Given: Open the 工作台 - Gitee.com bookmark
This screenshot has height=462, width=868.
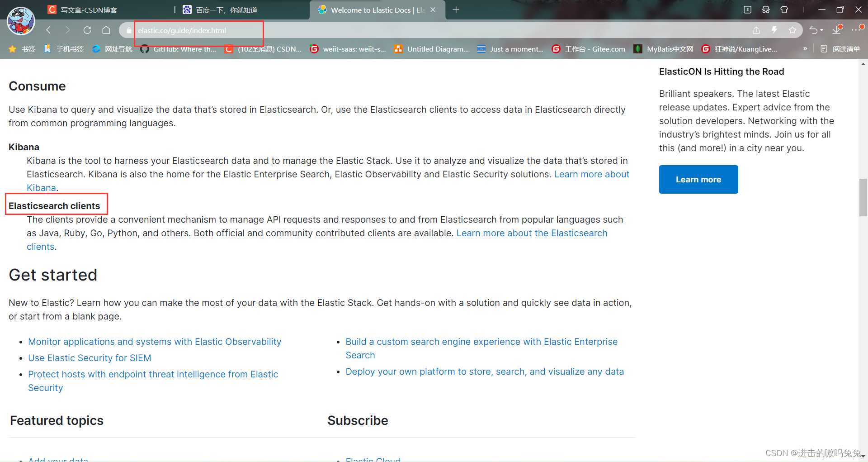Looking at the screenshot, I should 589,49.
